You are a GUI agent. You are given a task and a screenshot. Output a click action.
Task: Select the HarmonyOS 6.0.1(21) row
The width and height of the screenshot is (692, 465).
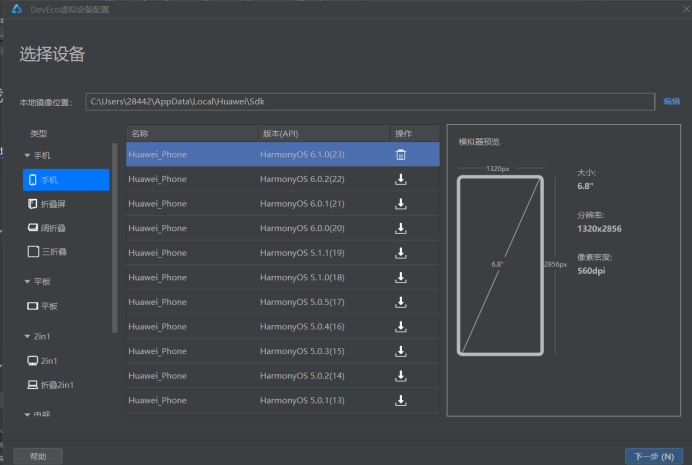coord(282,204)
